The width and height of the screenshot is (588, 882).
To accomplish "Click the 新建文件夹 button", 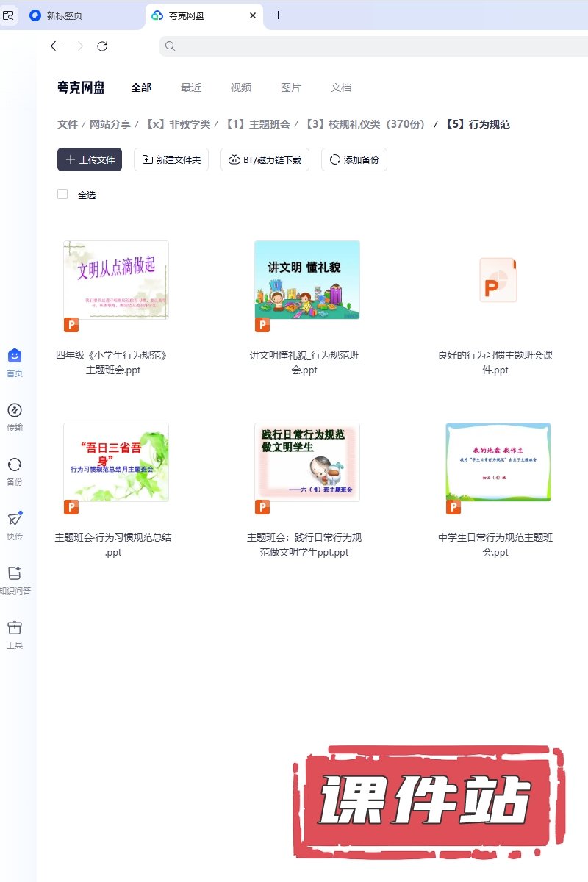I will coord(171,159).
